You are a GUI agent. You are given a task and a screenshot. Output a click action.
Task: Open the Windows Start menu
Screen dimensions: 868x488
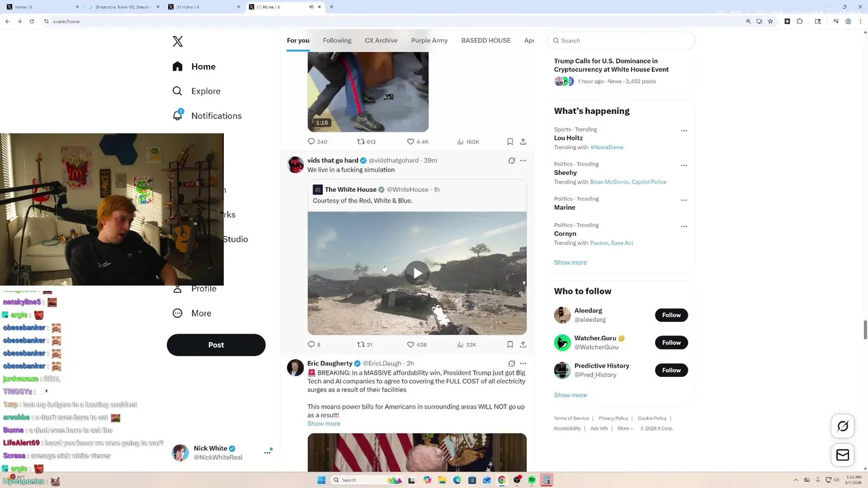321,480
